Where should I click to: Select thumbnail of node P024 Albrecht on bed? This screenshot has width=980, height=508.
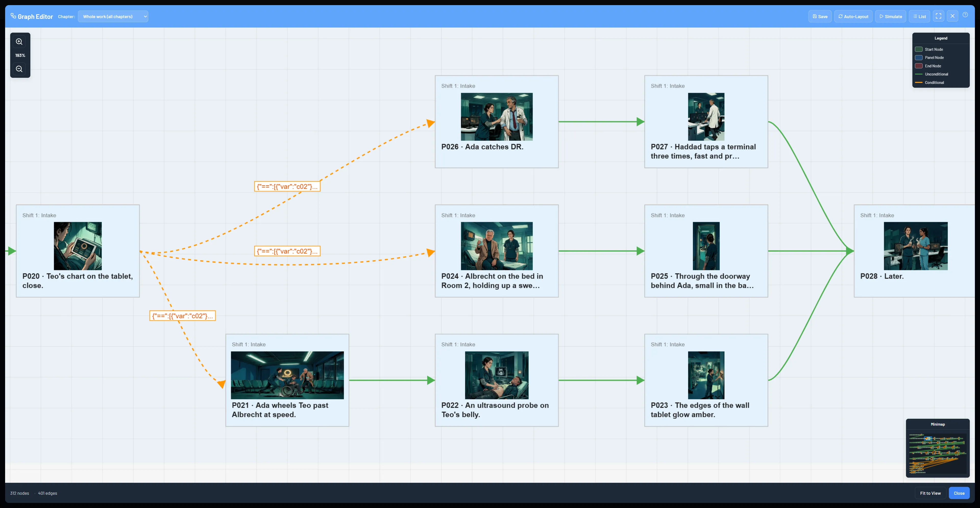(x=496, y=246)
